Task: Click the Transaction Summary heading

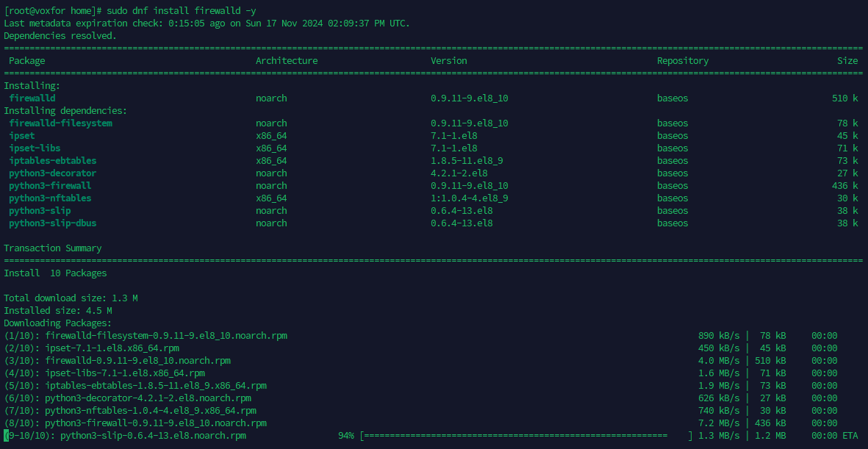Action: [x=54, y=248]
